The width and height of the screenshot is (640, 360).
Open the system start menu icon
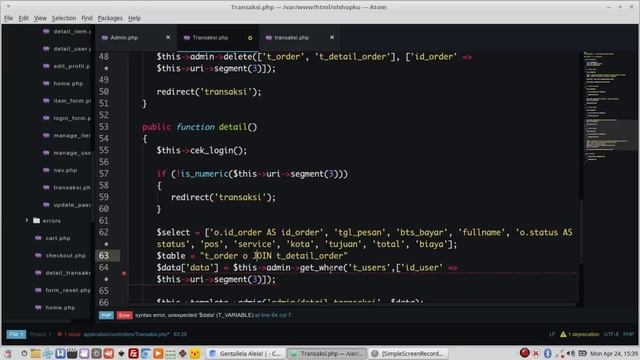(8, 353)
